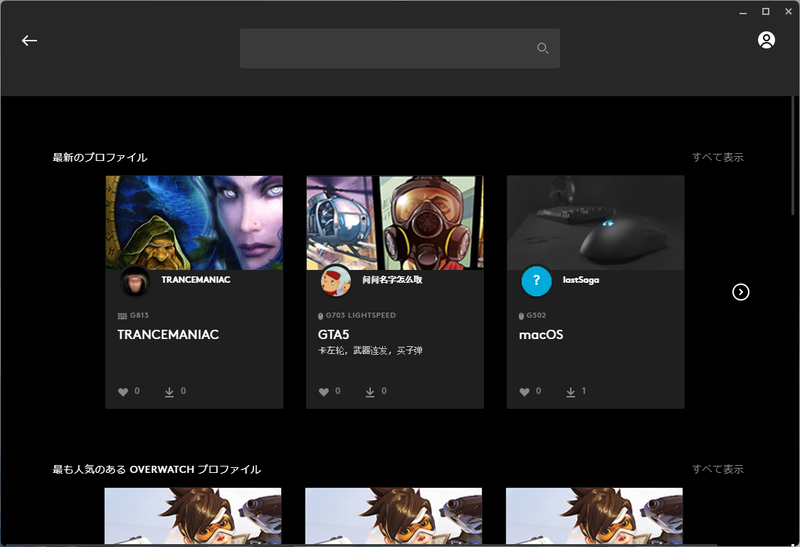Click the search magnifier icon
This screenshot has width=800, height=547.
(x=542, y=48)
